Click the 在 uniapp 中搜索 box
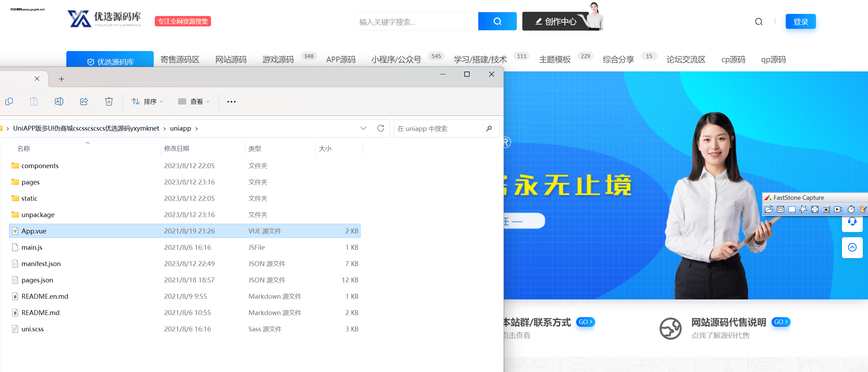Viewport: 868px width, 372px height. coord(446,129)
